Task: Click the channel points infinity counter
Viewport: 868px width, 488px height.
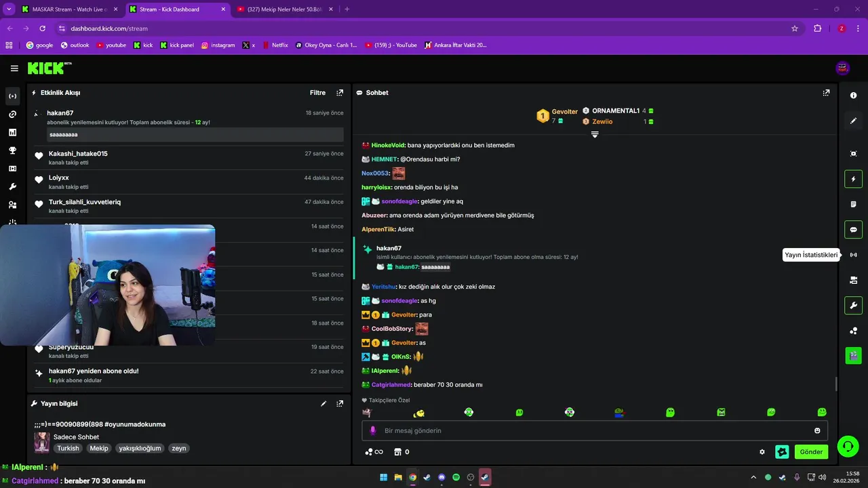Action: click(x=374, y=452)
